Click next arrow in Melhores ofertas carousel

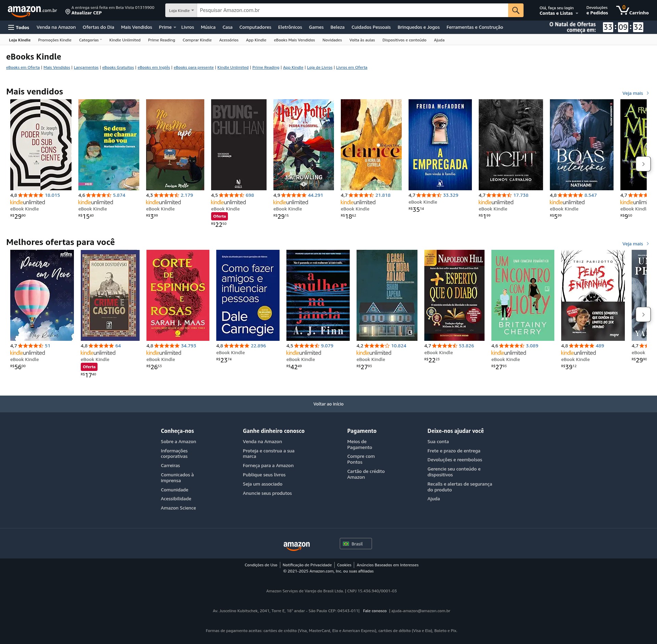(x=643, y=314)
